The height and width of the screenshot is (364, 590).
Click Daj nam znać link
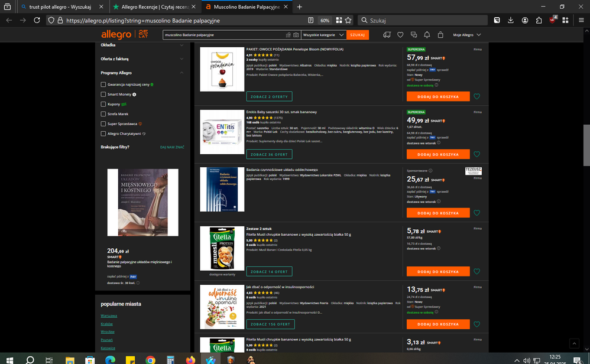click(172, 147)
